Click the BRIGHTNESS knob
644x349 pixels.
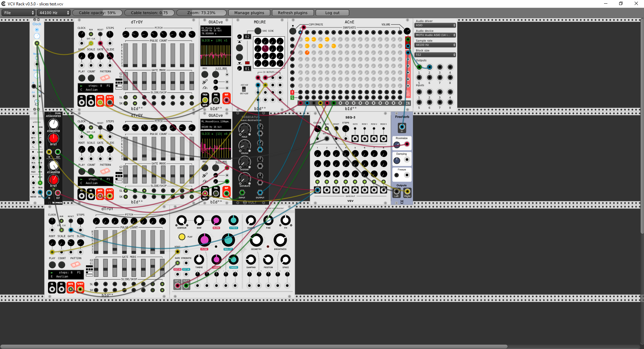[280, 240]
